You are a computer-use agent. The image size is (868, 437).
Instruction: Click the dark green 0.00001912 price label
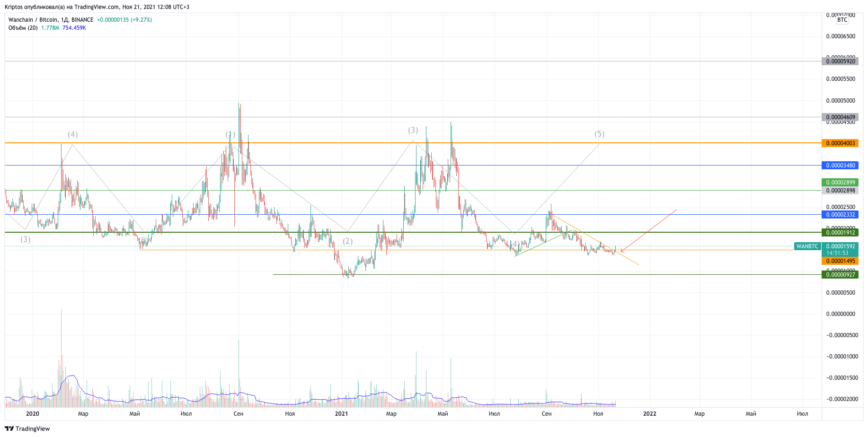841,233
